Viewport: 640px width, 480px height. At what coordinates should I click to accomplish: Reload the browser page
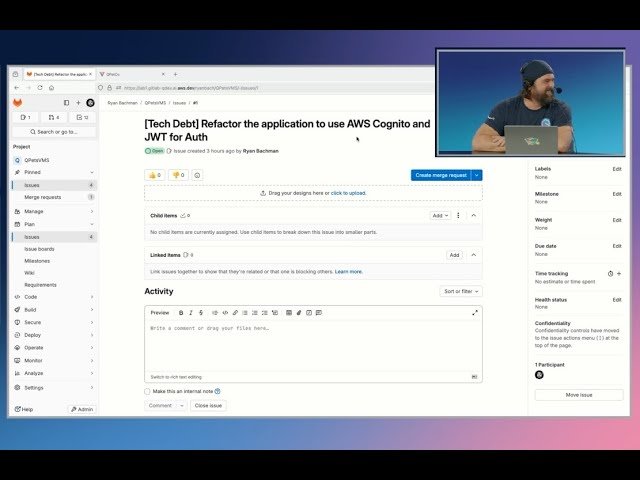point(40,88)
